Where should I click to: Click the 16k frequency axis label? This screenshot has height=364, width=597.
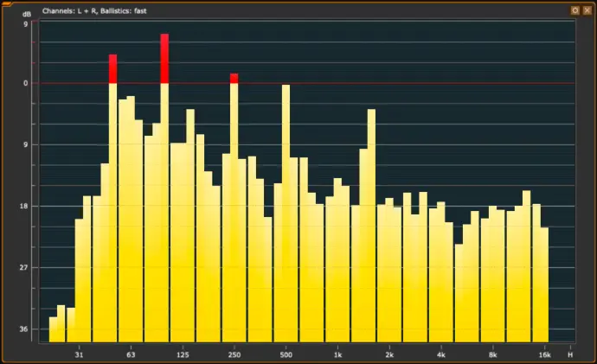(544, 354)
